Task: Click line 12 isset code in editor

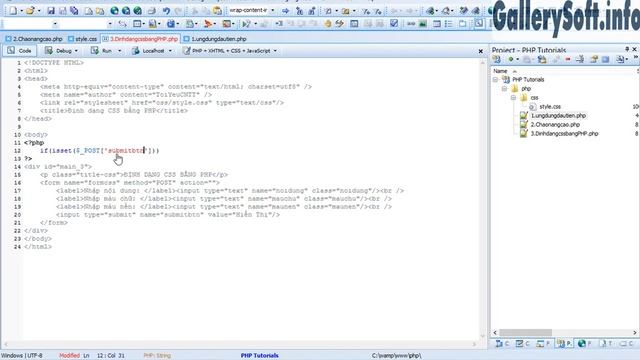Action: point(99,151)
